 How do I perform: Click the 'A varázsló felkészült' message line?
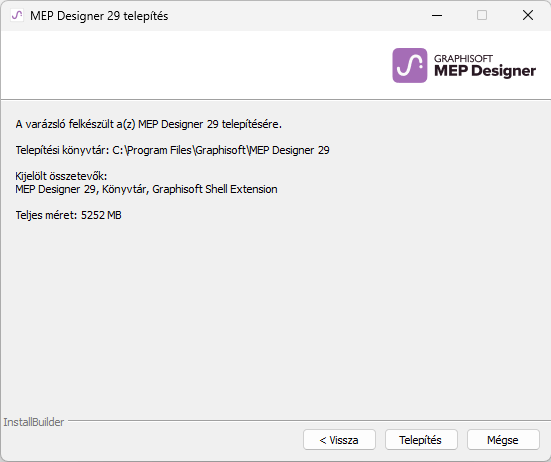click(149, 124)
